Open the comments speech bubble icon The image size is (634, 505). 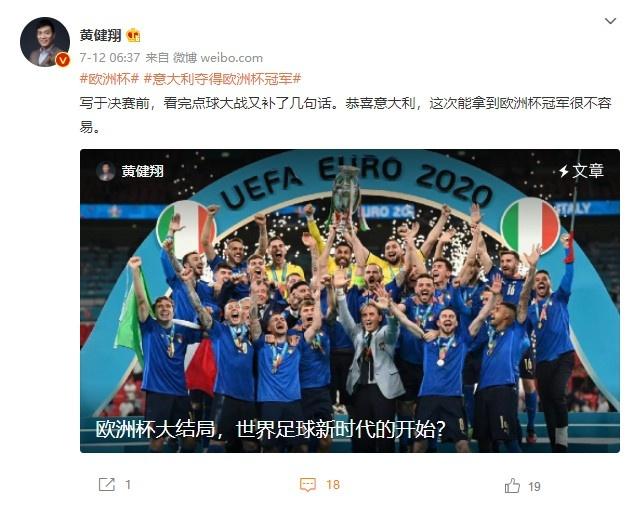click(x=308, y=484)
